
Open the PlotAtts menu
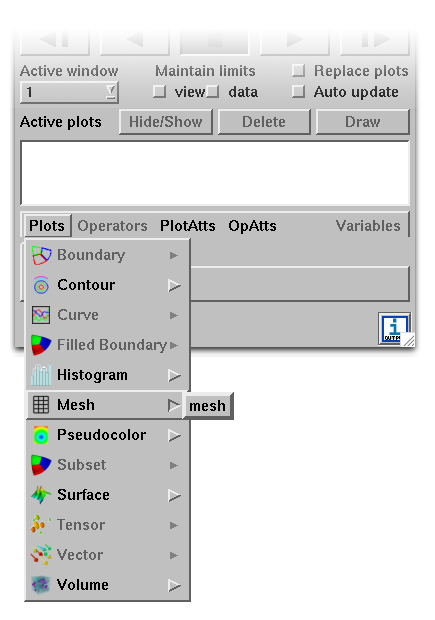(187, 226)
